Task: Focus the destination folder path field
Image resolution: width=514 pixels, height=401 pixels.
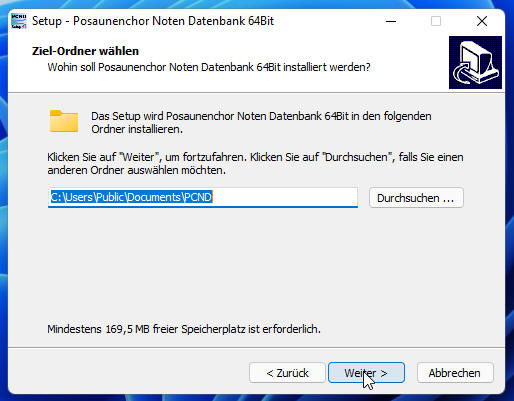Action: coord(203,197)
